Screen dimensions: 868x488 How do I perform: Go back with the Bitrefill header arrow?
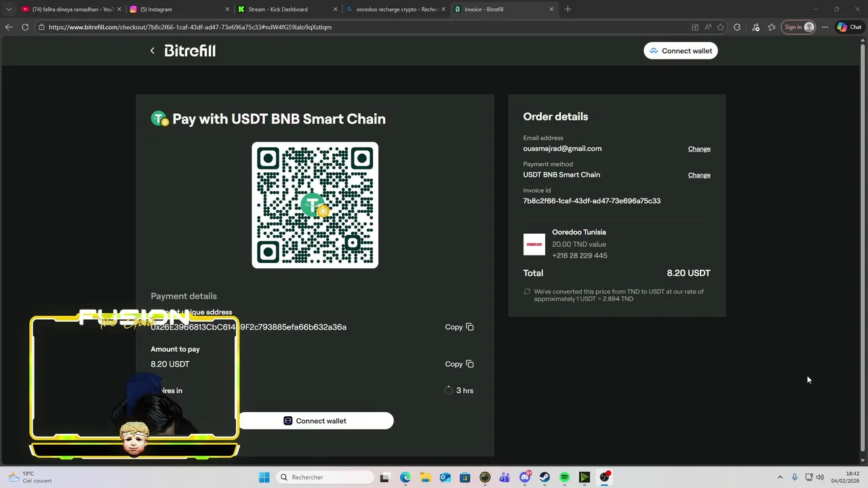pos(153,51)
